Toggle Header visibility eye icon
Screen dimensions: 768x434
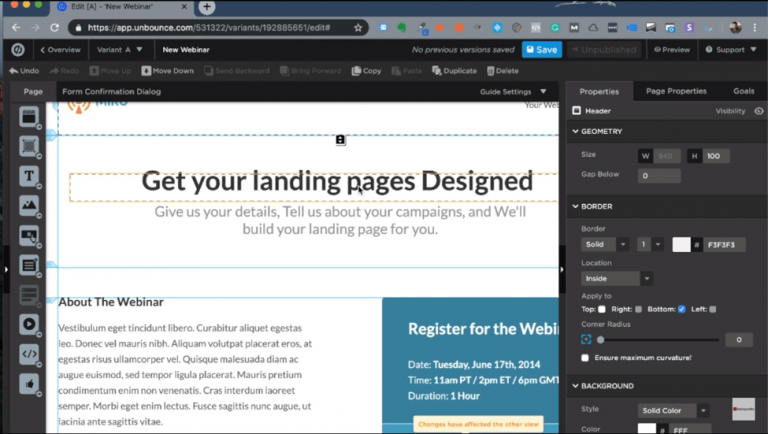click(x=759, y=111)
